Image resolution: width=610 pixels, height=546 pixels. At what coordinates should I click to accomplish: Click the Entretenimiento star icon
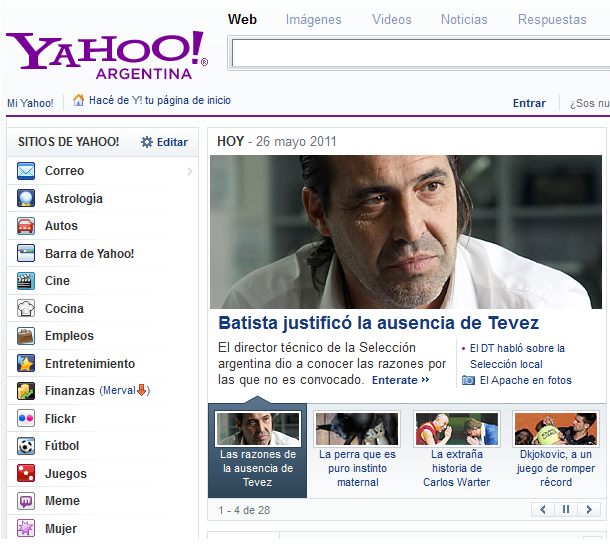tap(26, 363)
